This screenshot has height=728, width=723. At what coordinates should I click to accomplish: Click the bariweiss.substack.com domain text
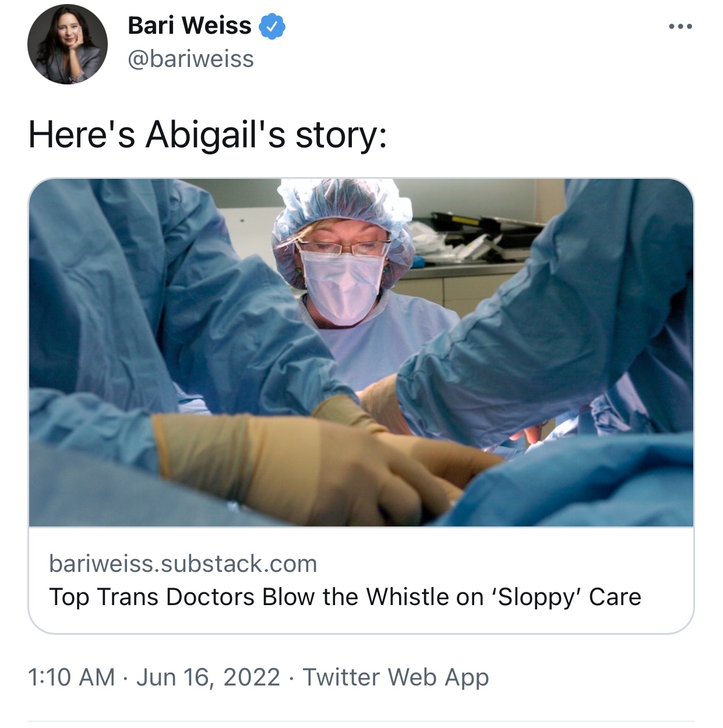click(183, 564)
